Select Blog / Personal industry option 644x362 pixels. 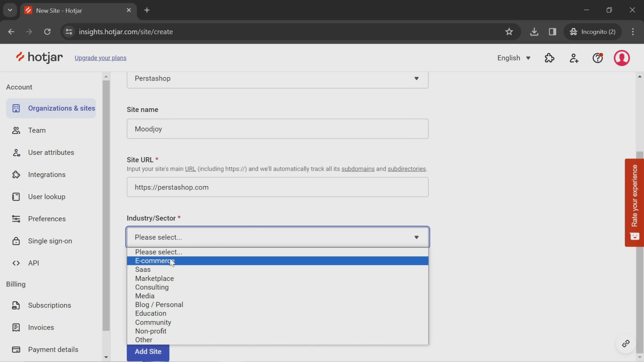[278, 305]
